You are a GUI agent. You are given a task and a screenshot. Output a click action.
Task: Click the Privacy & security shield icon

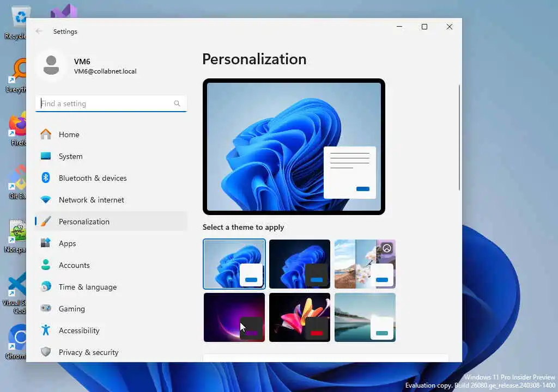(x=46, y=352)
